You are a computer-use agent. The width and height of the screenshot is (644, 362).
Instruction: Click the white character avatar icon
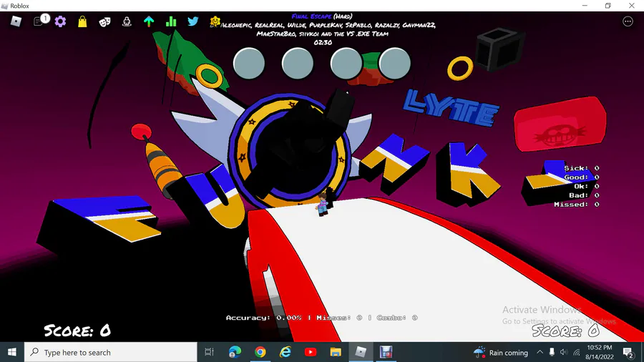click(x=127, y=21)
